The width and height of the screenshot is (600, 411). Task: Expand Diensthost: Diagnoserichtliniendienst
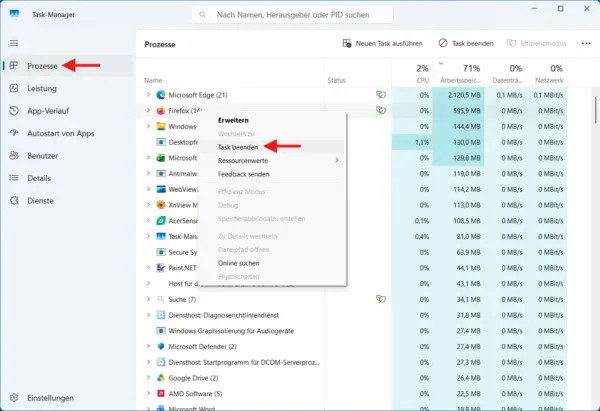point(148,315)
